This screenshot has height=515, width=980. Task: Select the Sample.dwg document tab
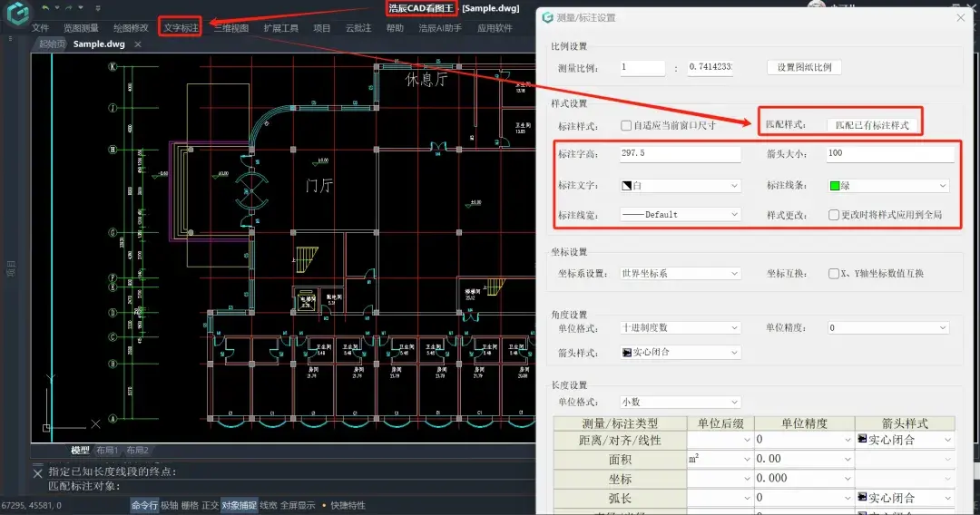pos(99,44)
